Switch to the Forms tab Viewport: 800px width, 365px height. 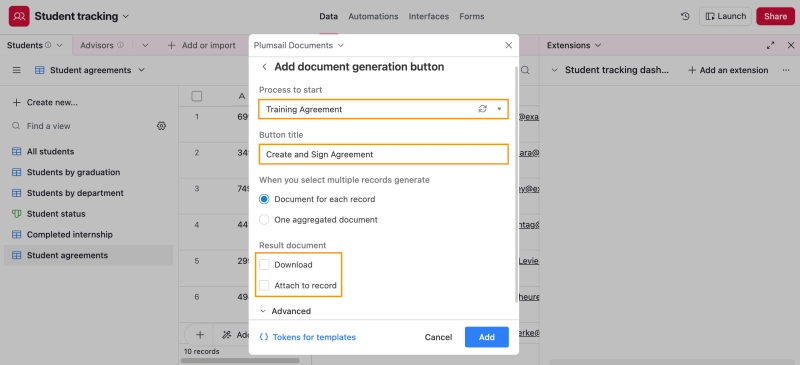471,16
